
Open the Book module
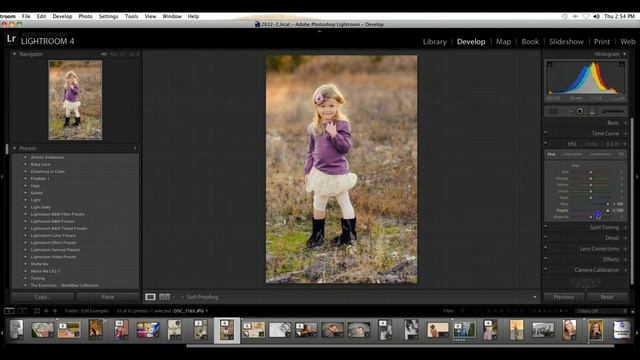[x=530, y=42]
